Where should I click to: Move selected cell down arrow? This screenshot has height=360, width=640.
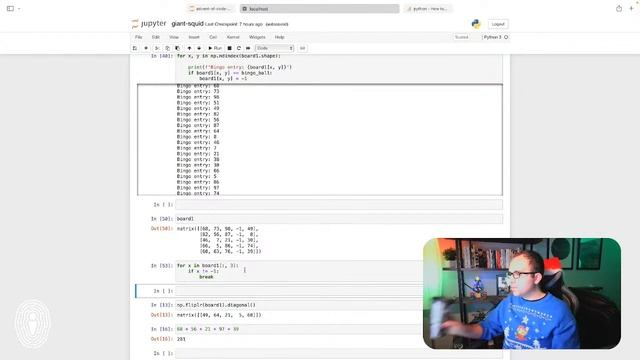click(199, 48)
